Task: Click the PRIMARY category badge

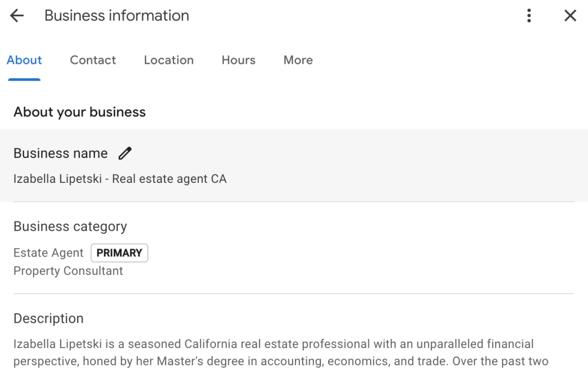Action: coord(119,253)
